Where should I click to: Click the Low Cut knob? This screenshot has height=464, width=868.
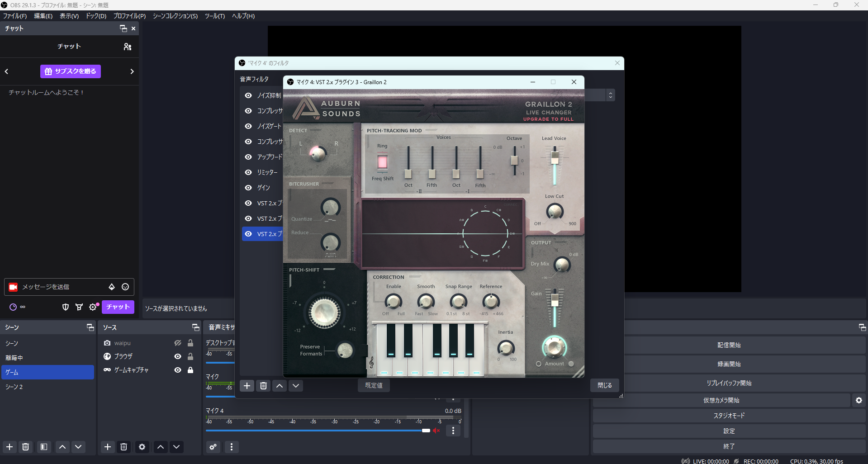(x=555, y=211)
